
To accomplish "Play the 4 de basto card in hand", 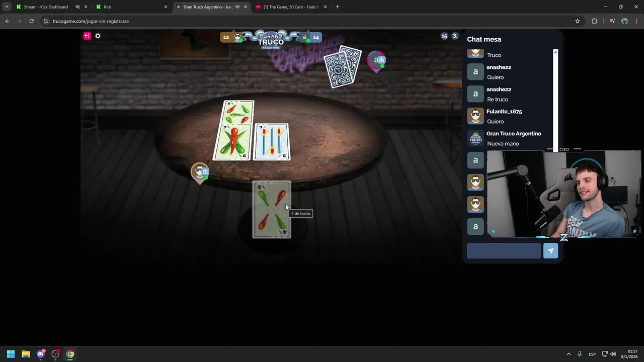I will 271,210.
